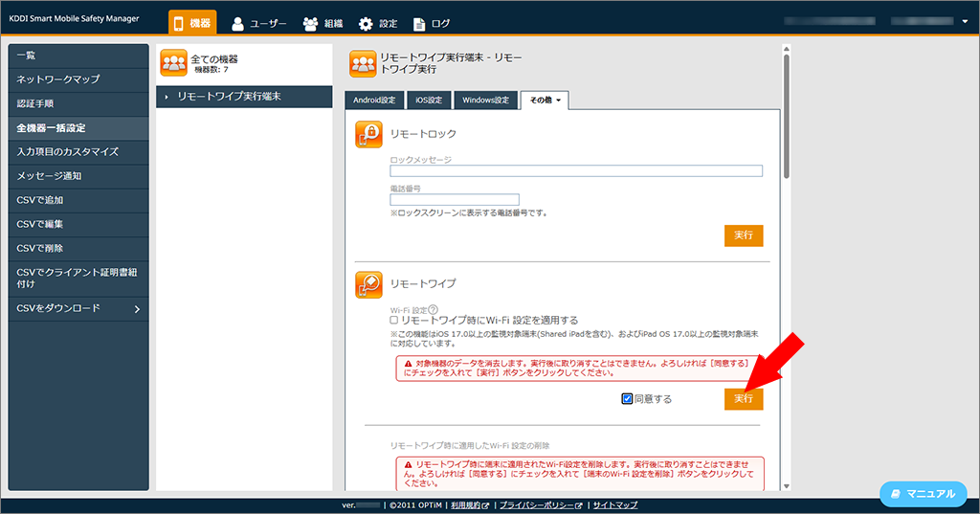The image size is (980, 514).
Task: Uncheck the 同意する checkbox
Action: click(627, 399)
